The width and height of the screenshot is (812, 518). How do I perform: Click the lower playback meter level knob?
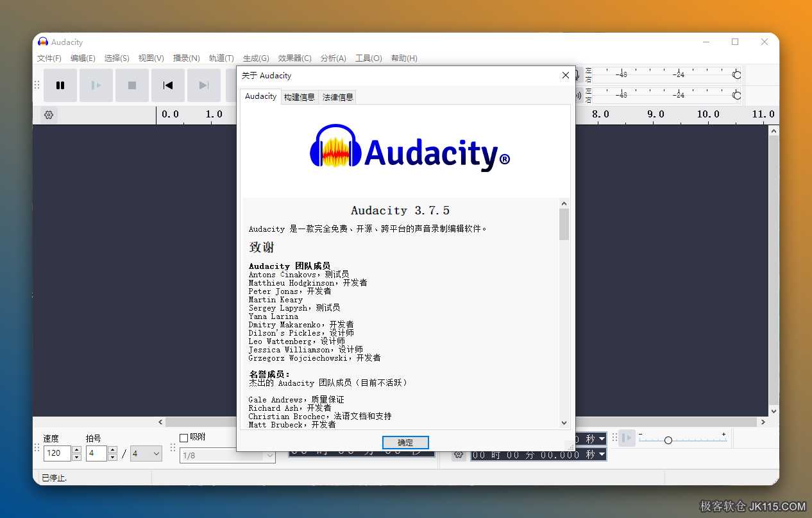pos(737,96)
